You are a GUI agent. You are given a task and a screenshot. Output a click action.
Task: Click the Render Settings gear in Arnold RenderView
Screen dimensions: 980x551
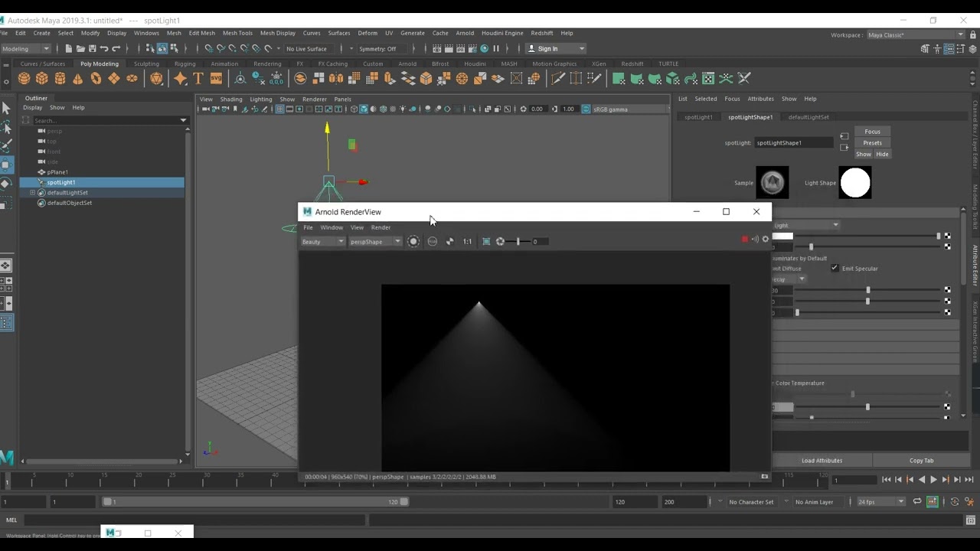[765, 239]
